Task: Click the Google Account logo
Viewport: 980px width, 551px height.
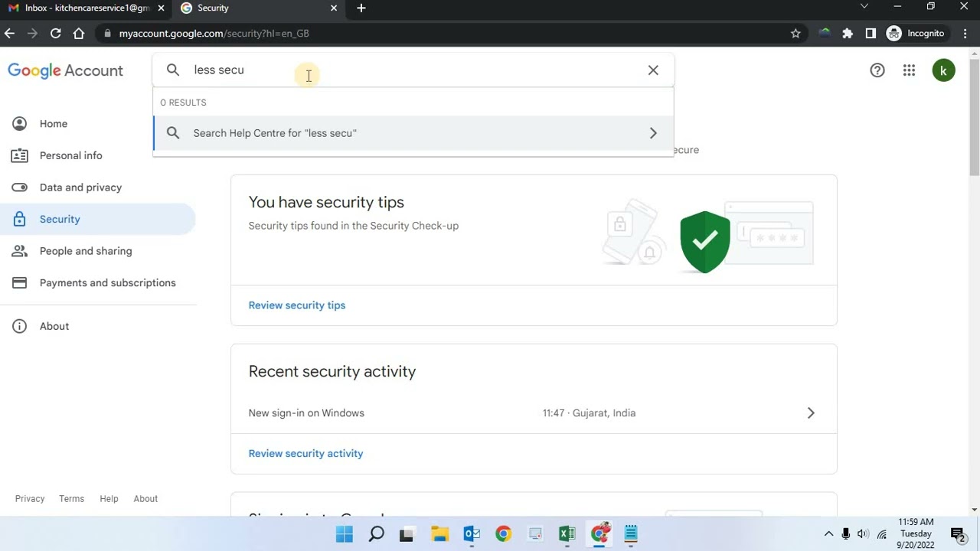Action: click(65, 70)
